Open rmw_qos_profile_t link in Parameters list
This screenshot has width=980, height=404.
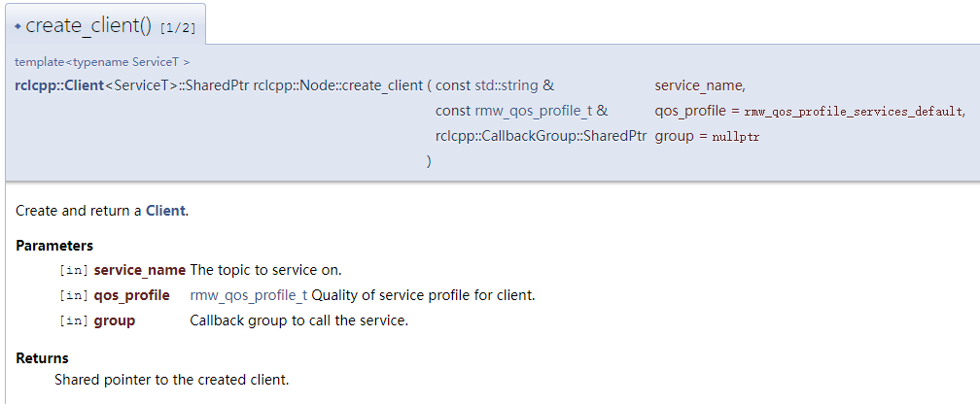[249, 295]
